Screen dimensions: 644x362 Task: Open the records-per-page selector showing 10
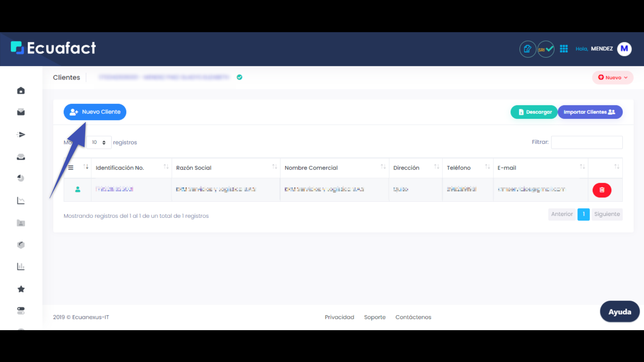[99, 142]
